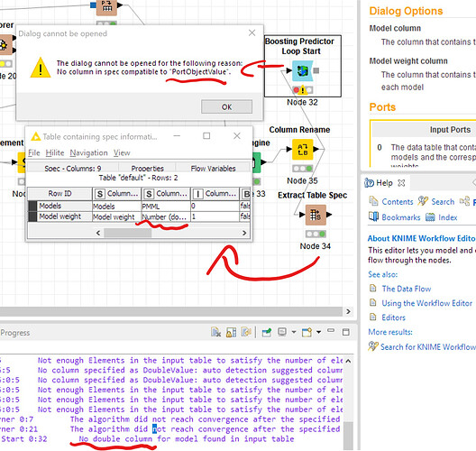The height and width of the screenshot is (451, 476).
Task: Maximize the table spec window
Action: pos(206,136)
